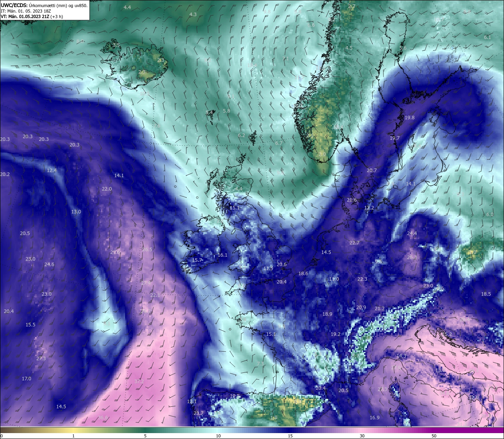Image resolution: width=504 pixels, height=439 pixels.
Task: Click the 15.7 value over Ireland
Action: point(197,260)
